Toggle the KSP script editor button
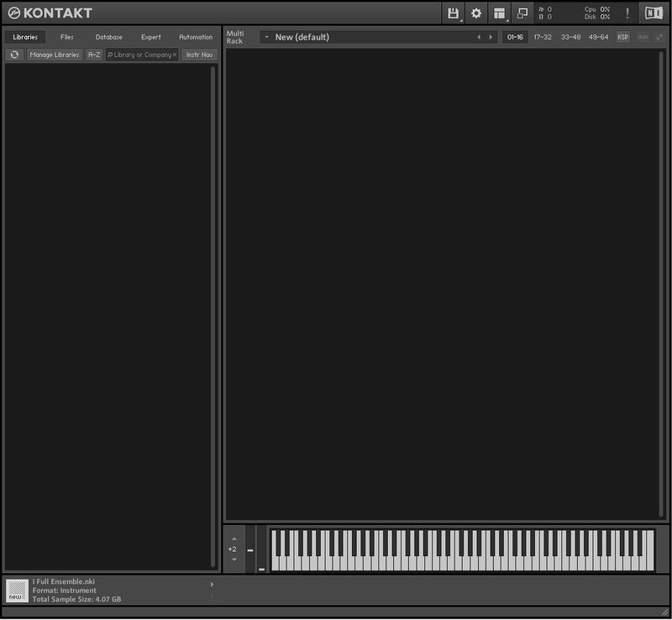The width and height of the screenshot is (672, 620). click(623, 37)
